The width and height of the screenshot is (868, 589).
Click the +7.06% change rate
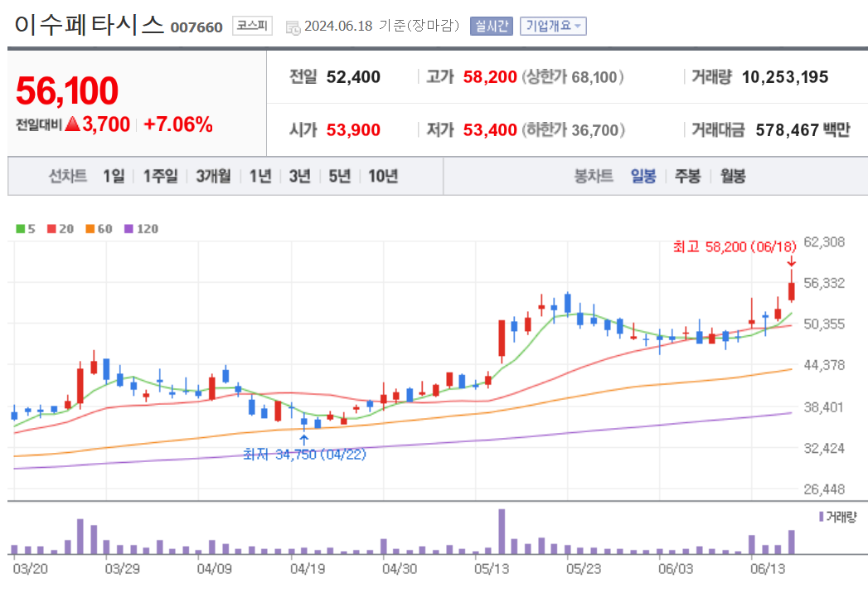178,124
